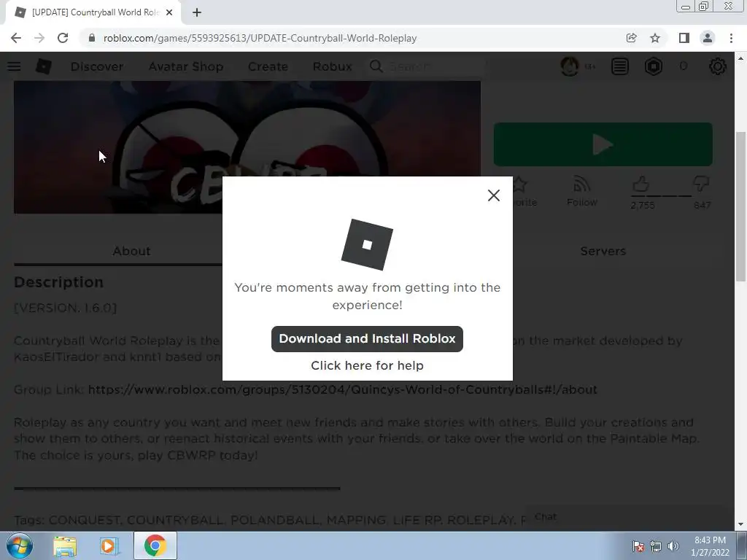The width and height of the screenshot is (747, 560).
Task: Open the Roblox hamburger navigation menu
Action: click(x=14, y=66)
